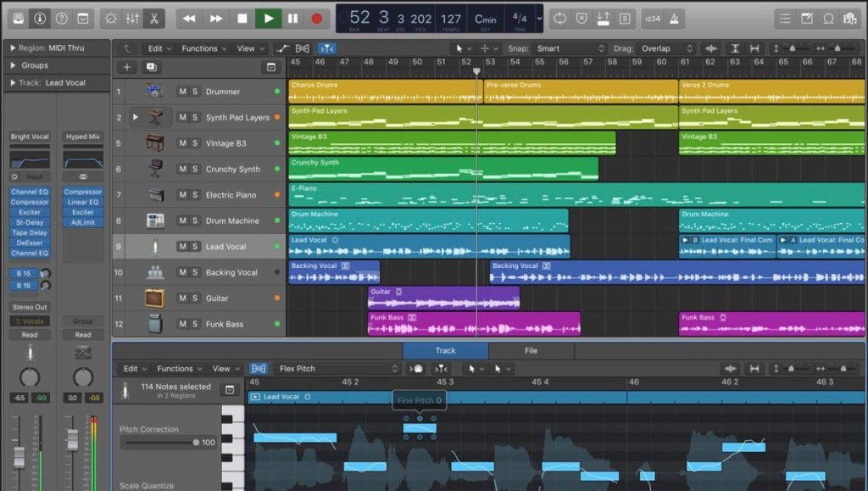Mute the Lead Vocal track
The height and width of the screenshot is (491, 868).
182,247
